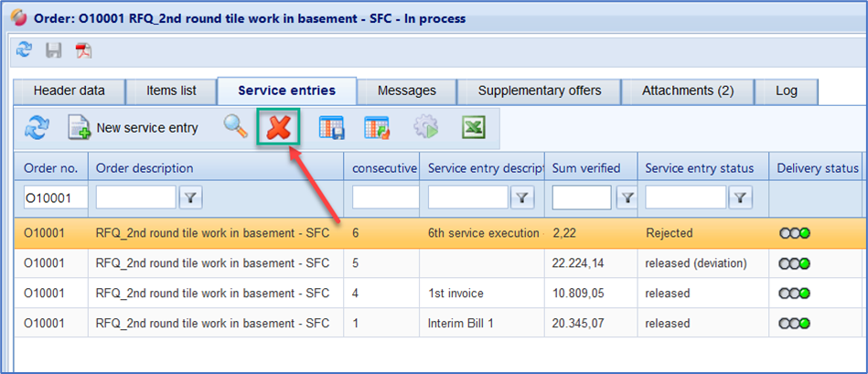Delete the selected service entry
Screen dimensions: 868x374
279,128
